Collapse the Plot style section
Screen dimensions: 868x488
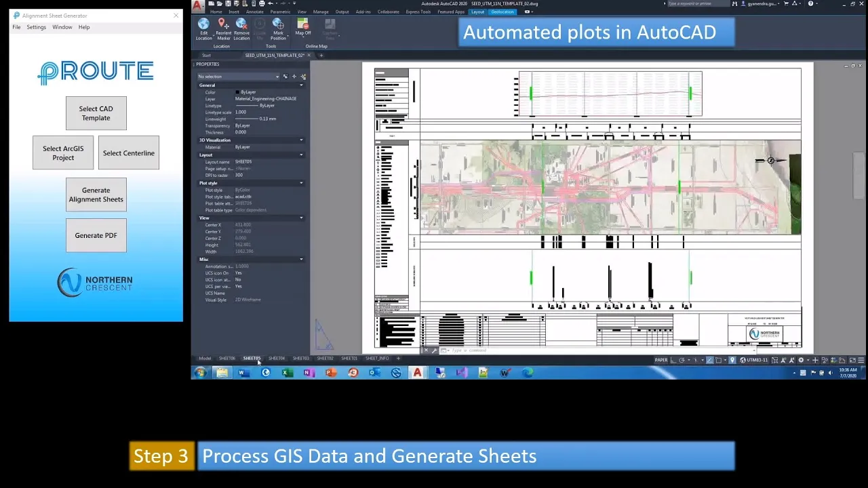[x=301, y=183]
